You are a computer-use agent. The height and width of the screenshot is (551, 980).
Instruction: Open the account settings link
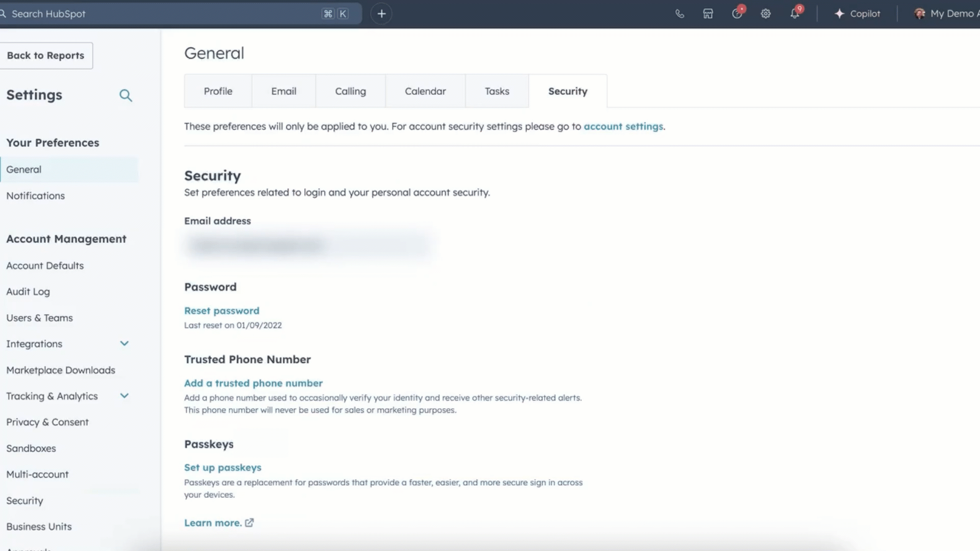pos(623,127)
